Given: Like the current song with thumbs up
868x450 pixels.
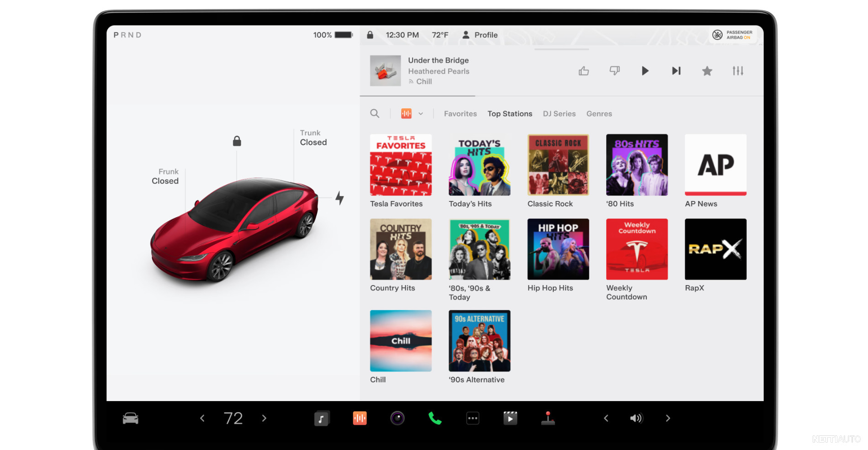Looking at the screenshot, I should [583, 71].
